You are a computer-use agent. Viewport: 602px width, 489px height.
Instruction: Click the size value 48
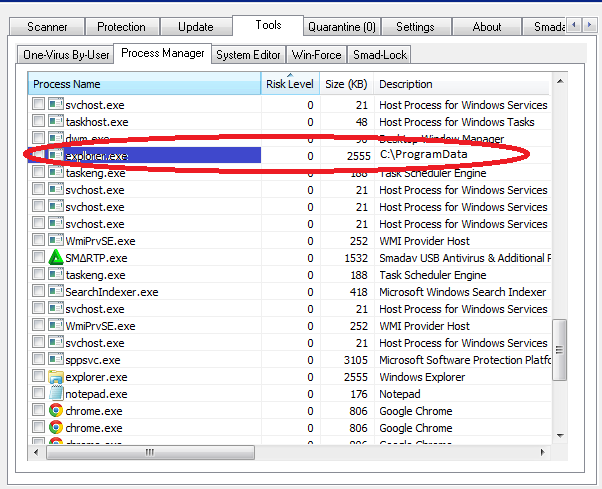coord(362,122)
